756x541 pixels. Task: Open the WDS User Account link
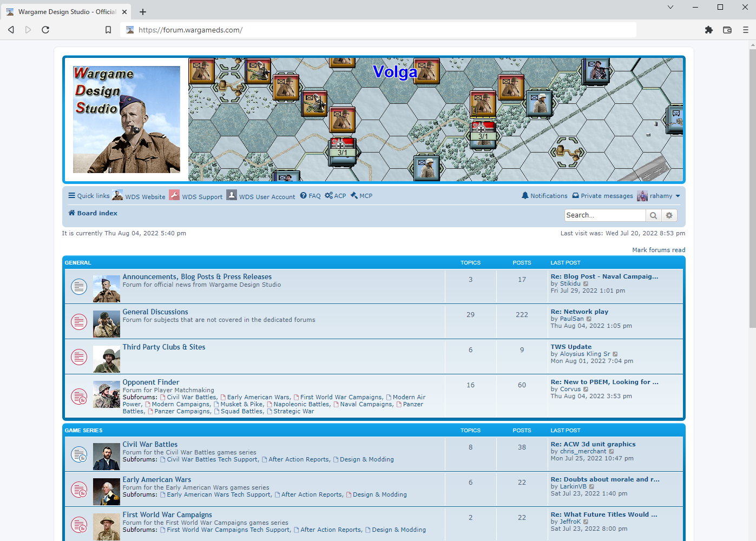[267, 197]
